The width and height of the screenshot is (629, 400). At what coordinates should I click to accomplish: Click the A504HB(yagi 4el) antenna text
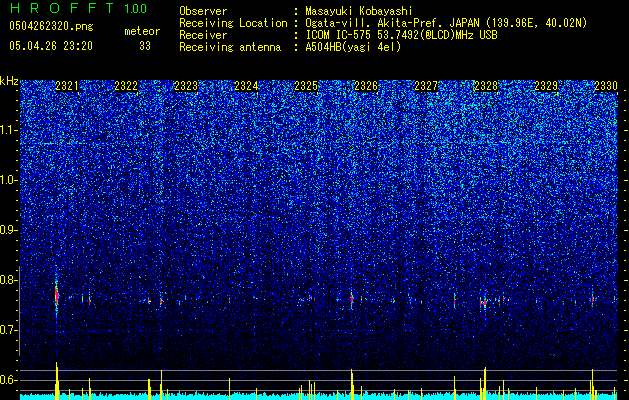pyautogui.click(x=353, y=47)
